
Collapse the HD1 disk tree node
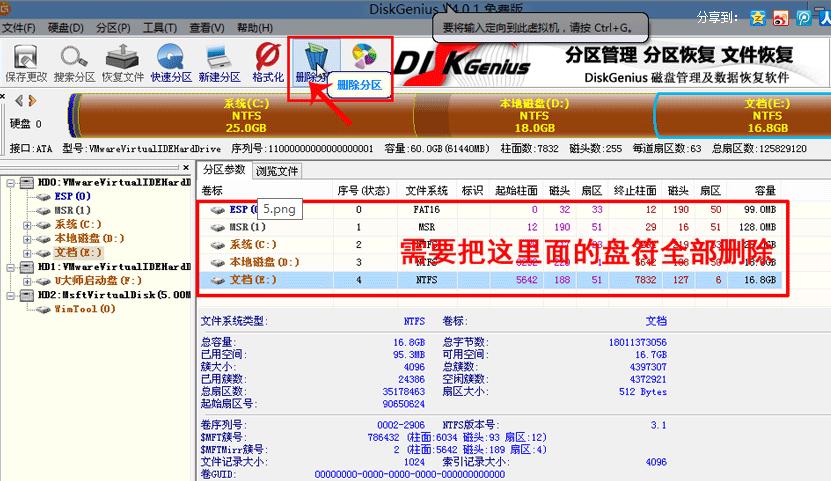[x=10, y=267]
